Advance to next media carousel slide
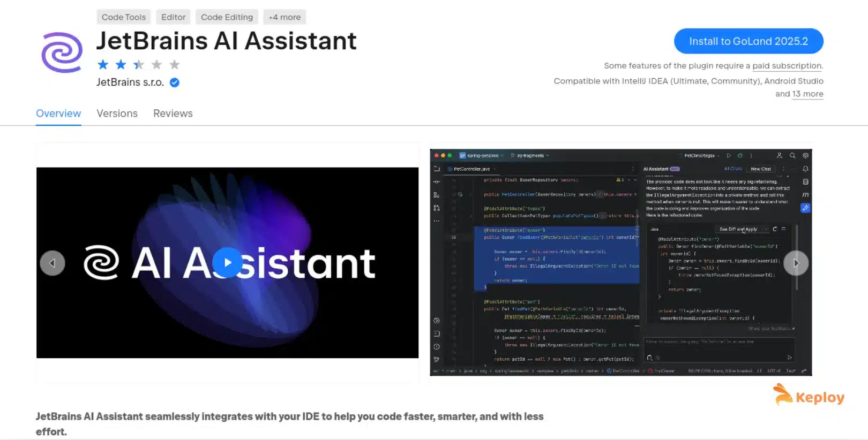The height and width of the screenshot is (440, 868). click(x=796, y=263)
